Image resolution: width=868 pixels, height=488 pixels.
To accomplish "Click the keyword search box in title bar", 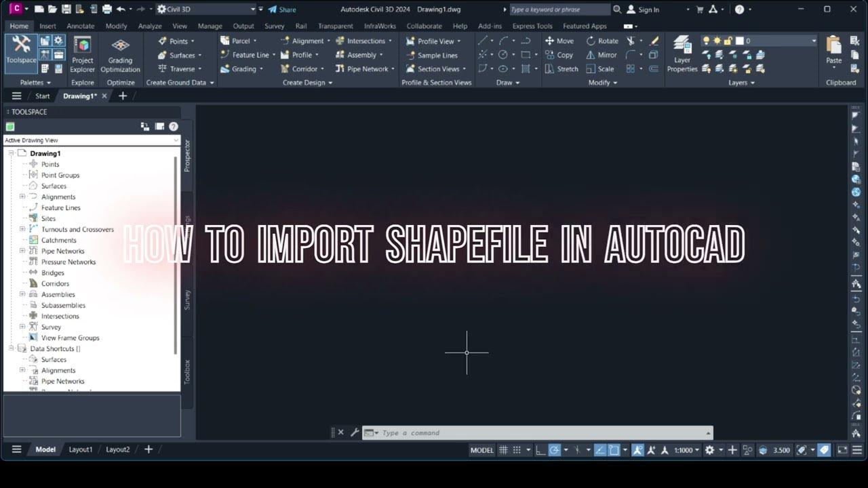I will click(559, 9).
